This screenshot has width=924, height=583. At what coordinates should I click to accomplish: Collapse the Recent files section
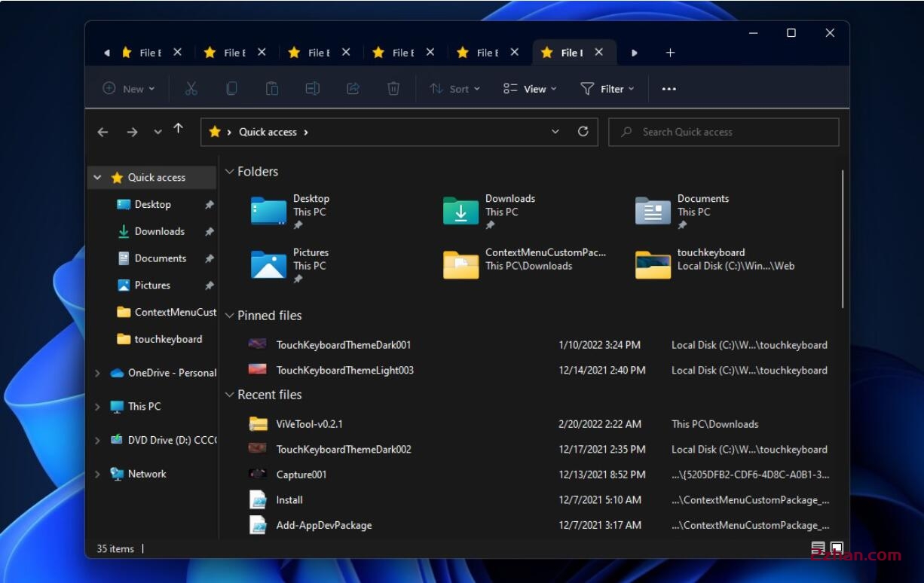coord(229,394)
